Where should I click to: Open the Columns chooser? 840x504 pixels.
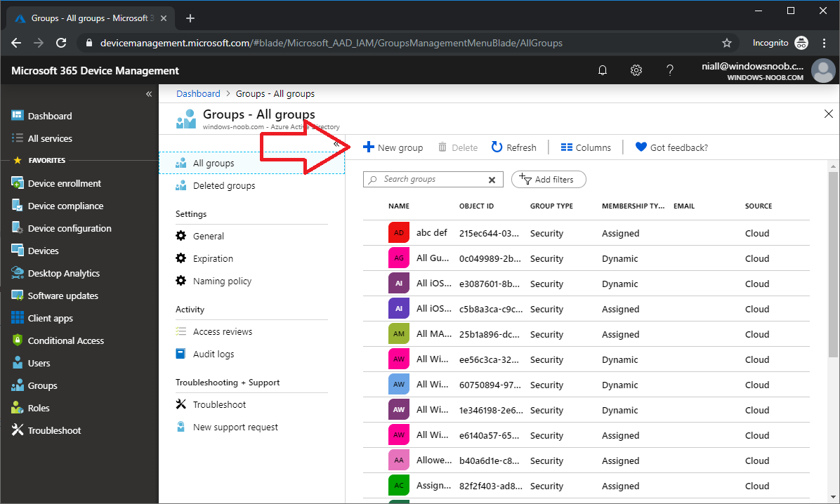[586, 147]
